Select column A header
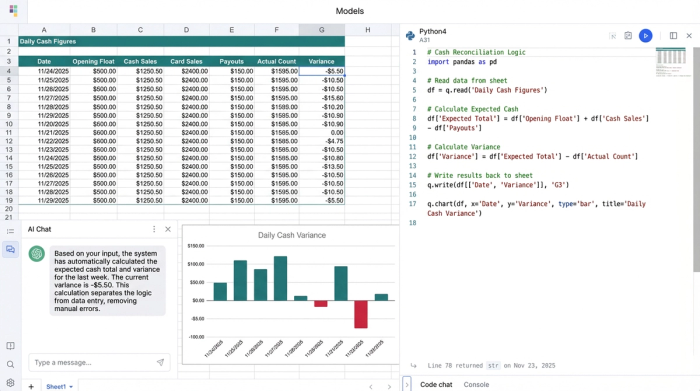 [x=44, y=30]
